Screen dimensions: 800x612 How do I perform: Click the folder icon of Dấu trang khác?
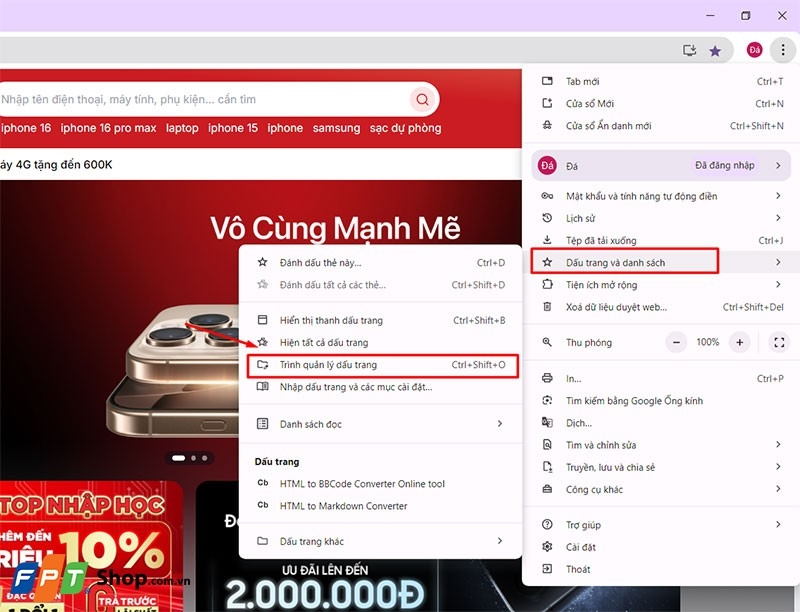[262, 541]
